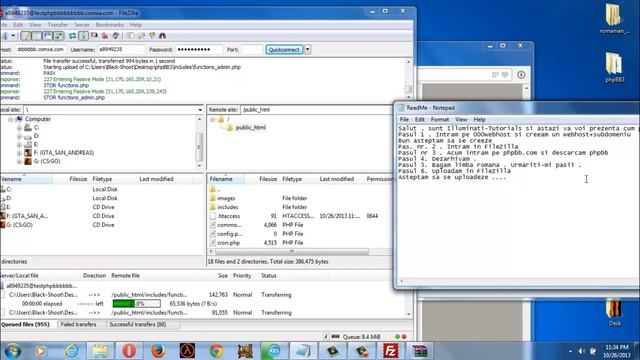Toggle synchronized browsing
The width and height of the screenshot is (640, 360).
152,36
